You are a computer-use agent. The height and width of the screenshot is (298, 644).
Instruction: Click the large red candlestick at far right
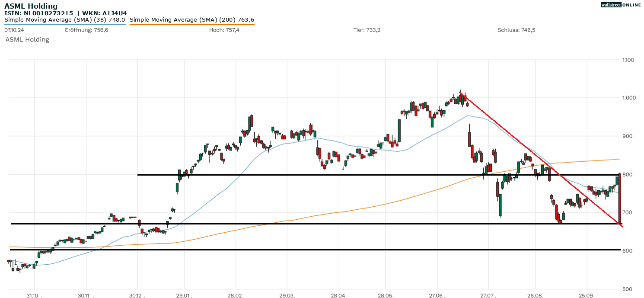click(620, 199)
